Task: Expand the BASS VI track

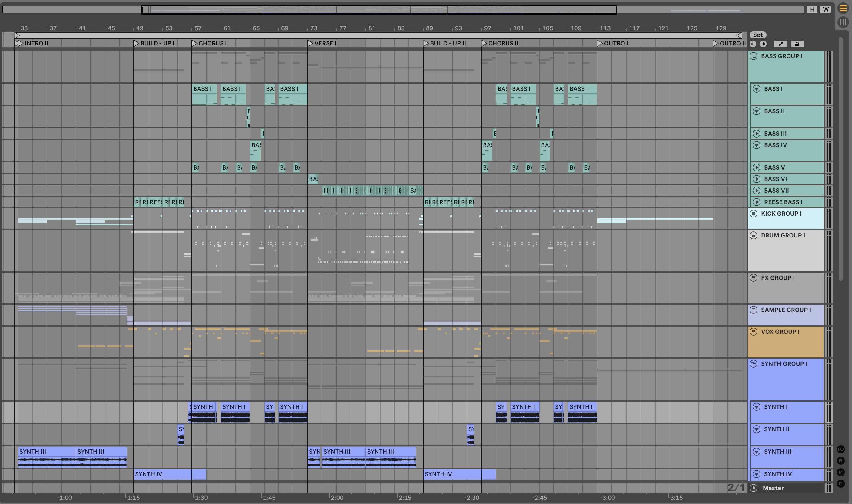Action: (x=757, y=179)
